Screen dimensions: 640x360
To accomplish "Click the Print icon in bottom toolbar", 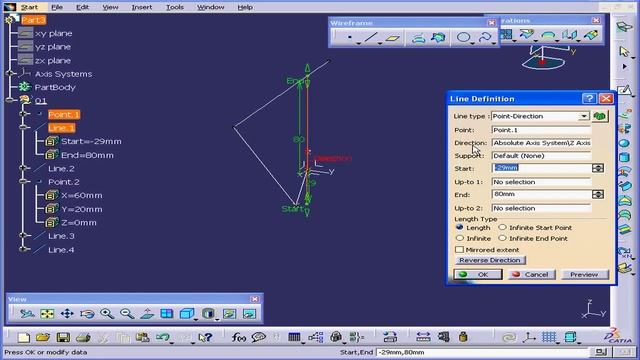I will tap(83, 337).
